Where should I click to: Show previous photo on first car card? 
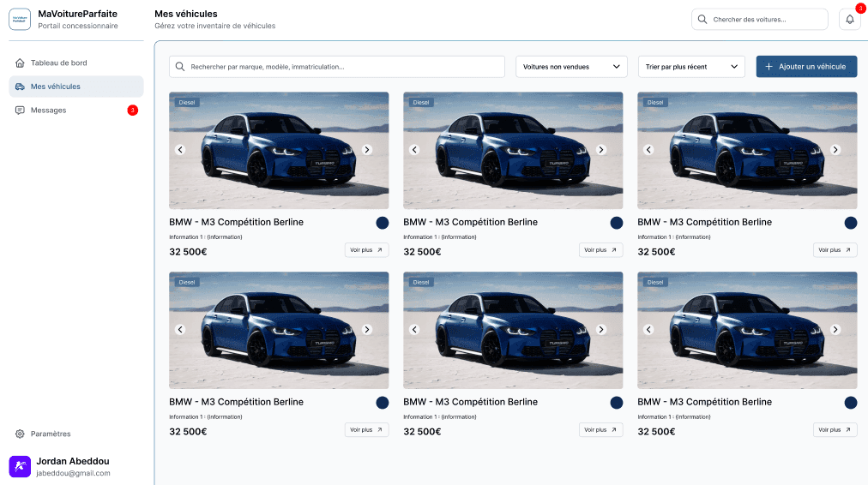[x=180, y=150]
